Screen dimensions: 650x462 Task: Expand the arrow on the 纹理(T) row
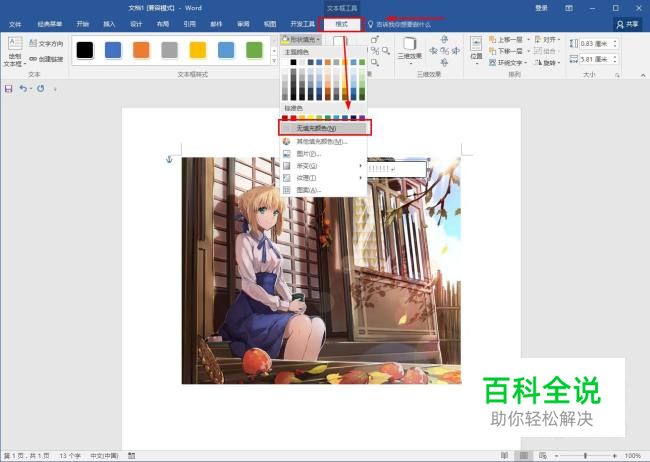point(361,178)
